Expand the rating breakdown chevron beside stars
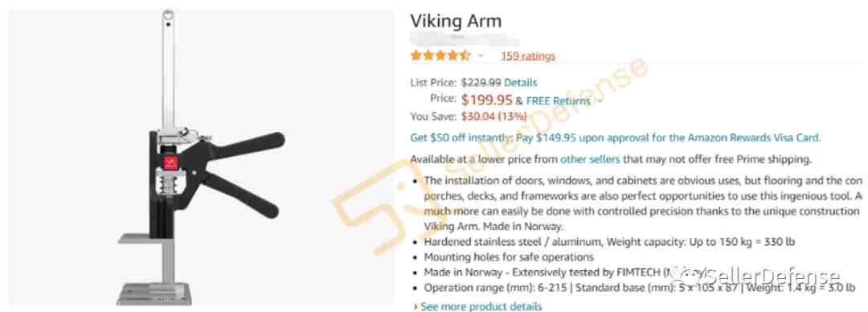Image resolution: width=868 pixels, height=312 pixels. (481, 56)
